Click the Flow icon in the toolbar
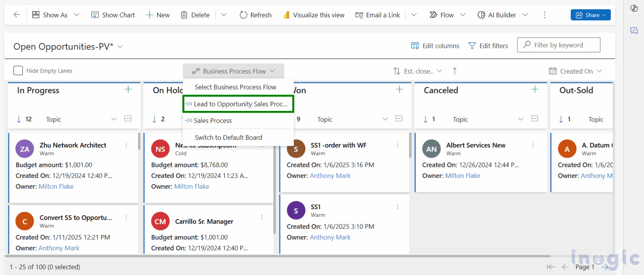Viewport: 644px width, 275px height. 435,15
